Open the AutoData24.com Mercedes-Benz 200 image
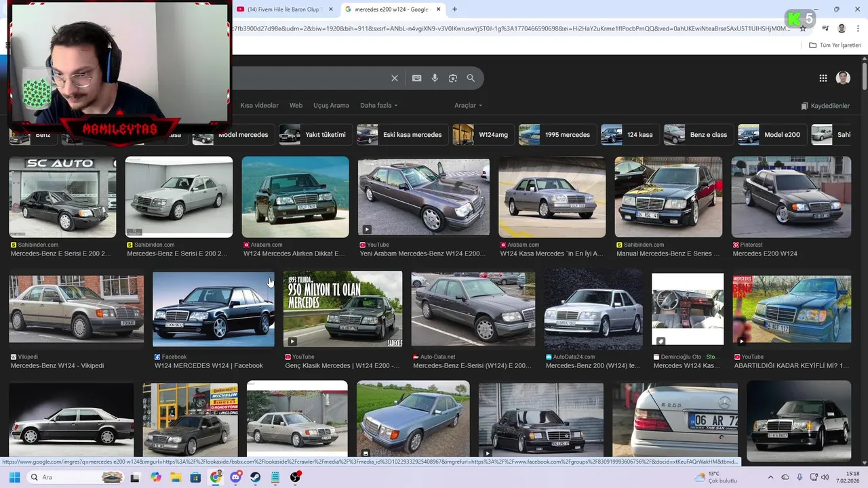 [593, 309]
